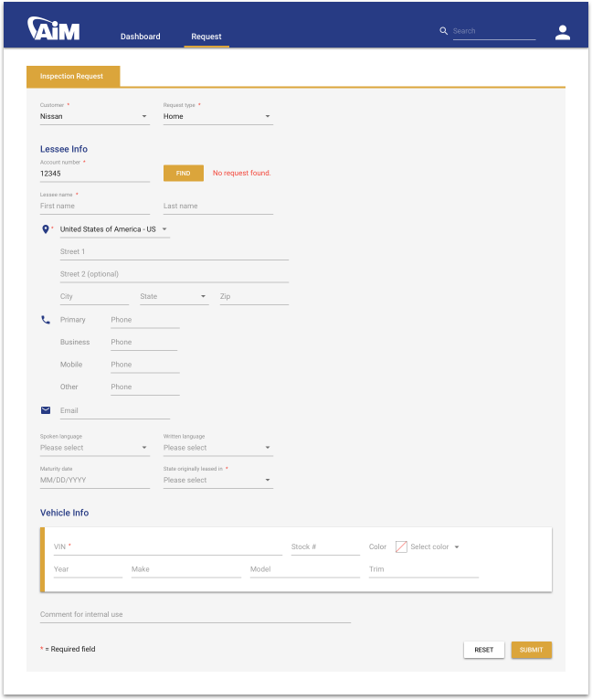The width and height of the screenshot is (592, 700).
Task: Open the user profile icon
Action: pos(562,33)
